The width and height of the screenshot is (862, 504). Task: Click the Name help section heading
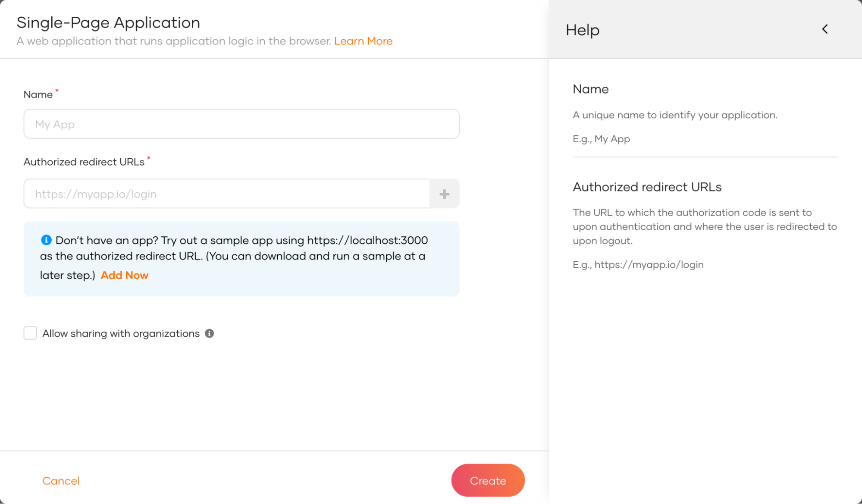590,89
